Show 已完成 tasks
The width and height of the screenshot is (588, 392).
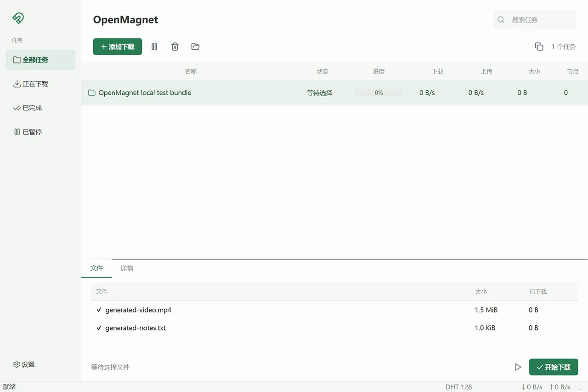click(x=40, y=108)
